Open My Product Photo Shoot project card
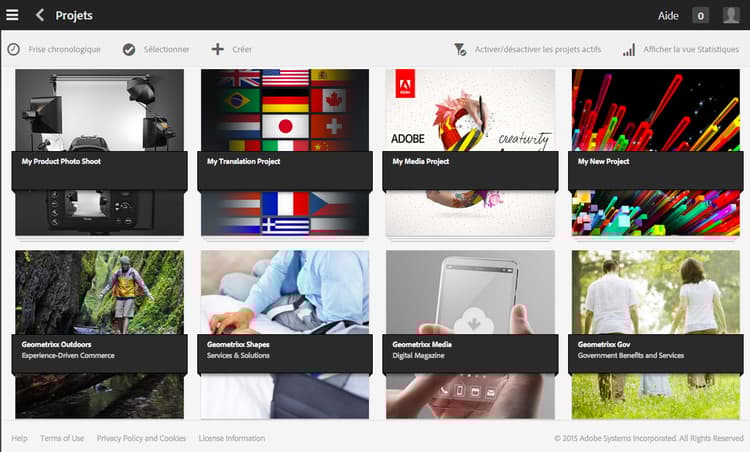750x452 pixels. pyautogui.click(x=99, y=153)
